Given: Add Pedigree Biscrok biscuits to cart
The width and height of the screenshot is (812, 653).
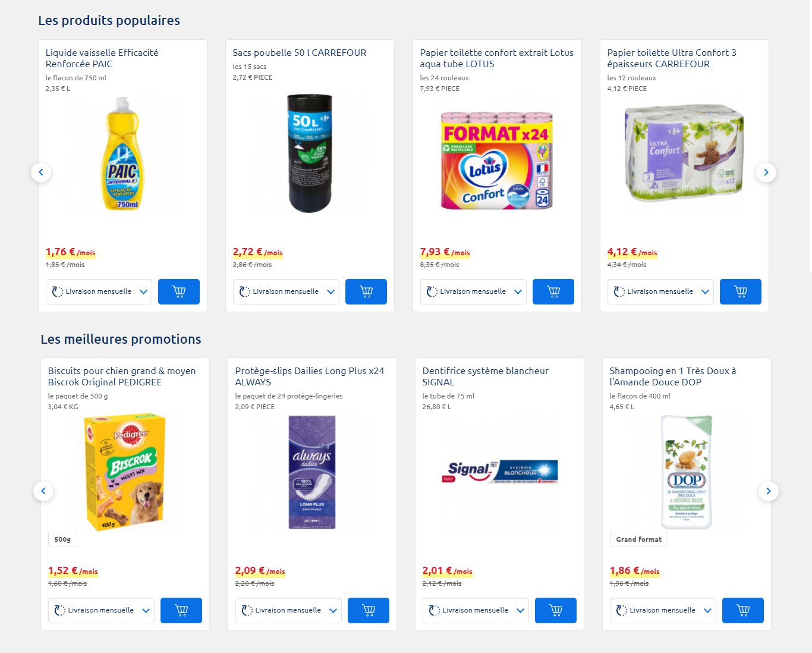Looking at the screenshot, I should pos(181,610).
